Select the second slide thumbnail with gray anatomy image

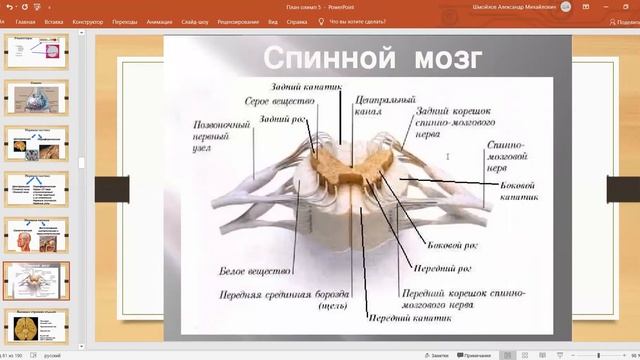pyautogui.click(x=36, y=98)
